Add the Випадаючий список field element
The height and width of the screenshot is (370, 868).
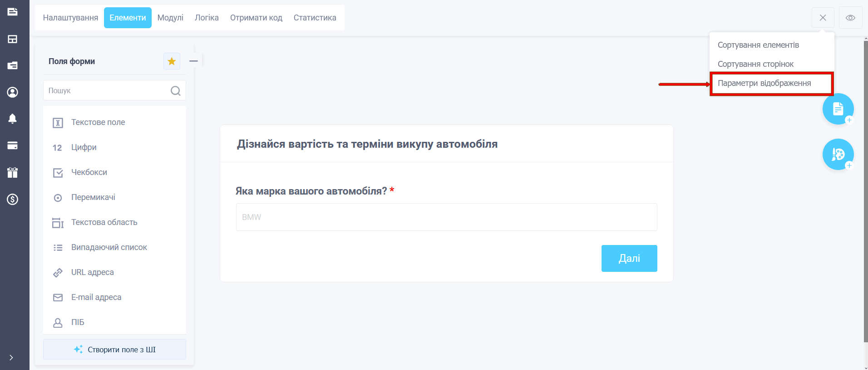click(114, 247)
